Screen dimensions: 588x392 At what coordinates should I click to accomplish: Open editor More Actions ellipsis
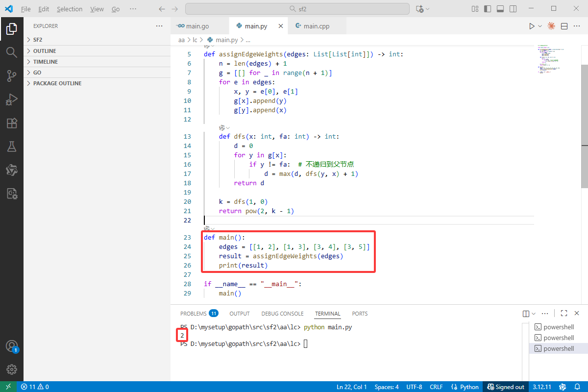coord(577,26)
